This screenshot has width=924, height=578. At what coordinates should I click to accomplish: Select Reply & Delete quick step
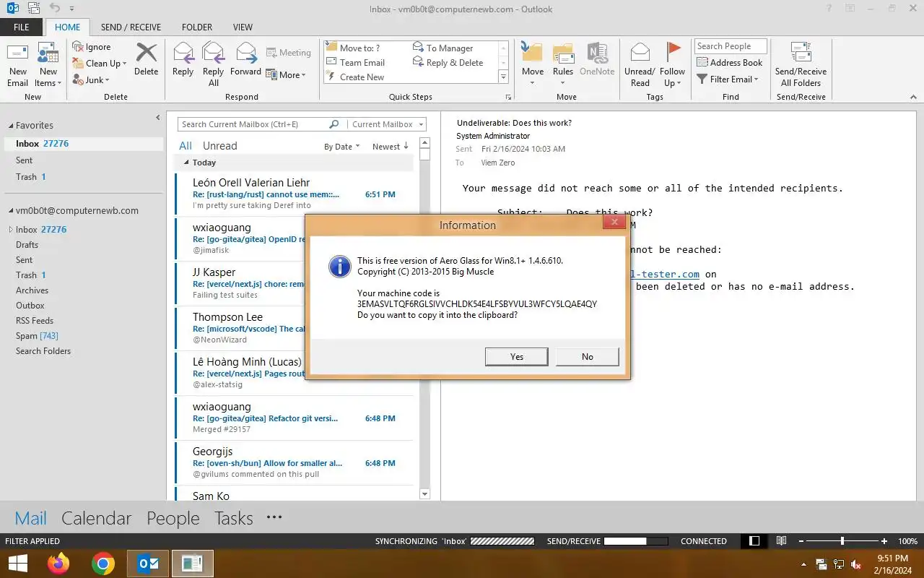(x=448, y=62)
